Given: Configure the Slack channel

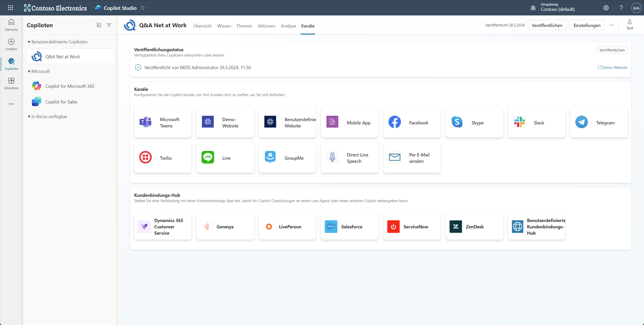Looking at the screenshot, I should 537,122.
